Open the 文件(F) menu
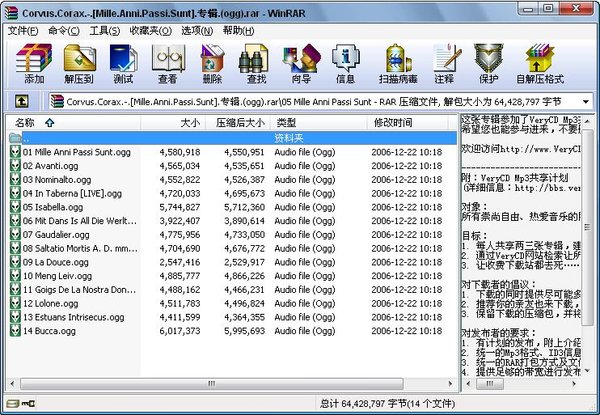600x415 pixels. [x=23, y=31]
